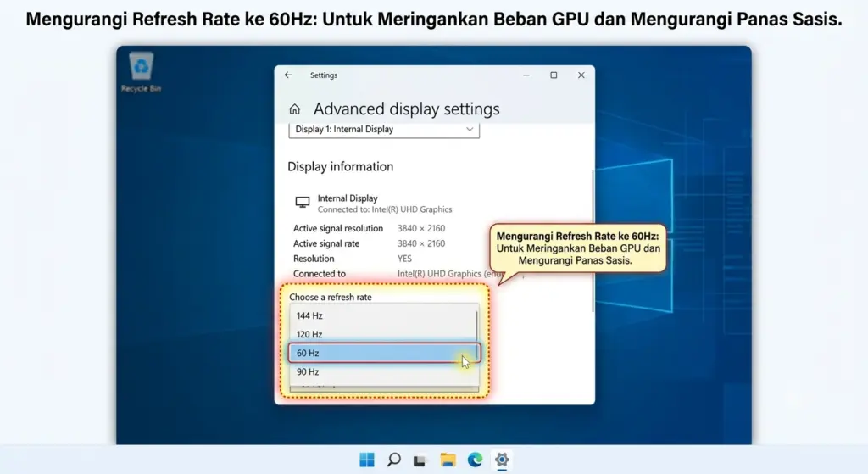This screenshot has width=868, height=474.
Task: Click the 'Choose a refresh rate' label
Action: coord(331,298)
